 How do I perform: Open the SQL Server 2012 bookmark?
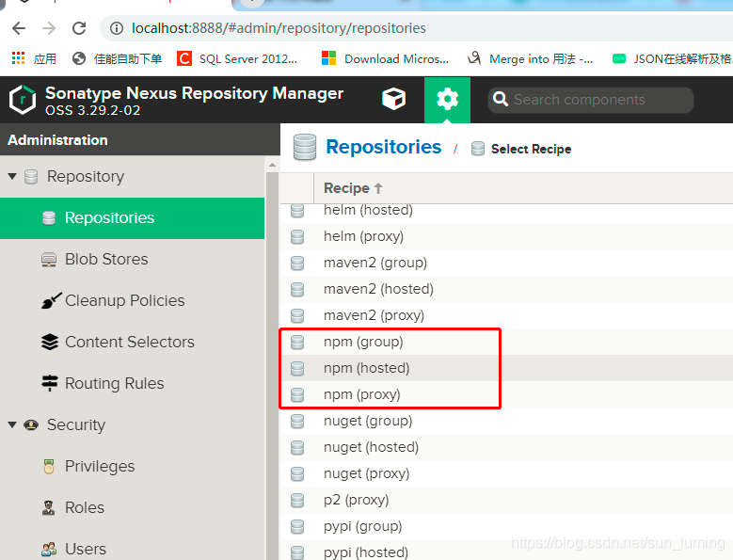(x=237, y=59)
